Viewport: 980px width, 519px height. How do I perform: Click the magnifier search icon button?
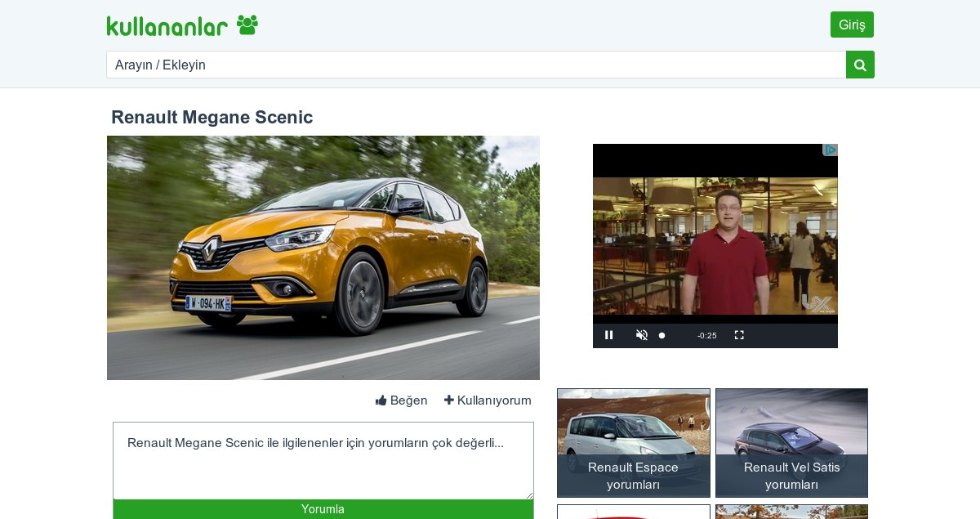860,65
